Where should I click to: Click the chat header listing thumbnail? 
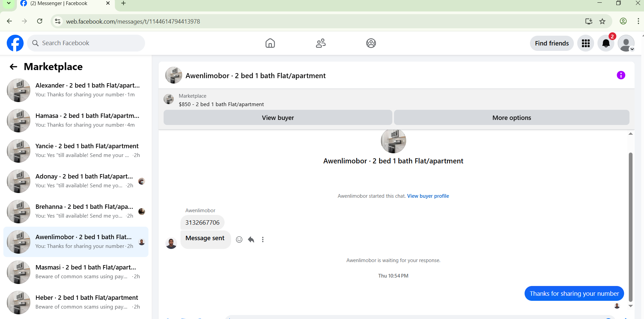(x=174, y=75)
